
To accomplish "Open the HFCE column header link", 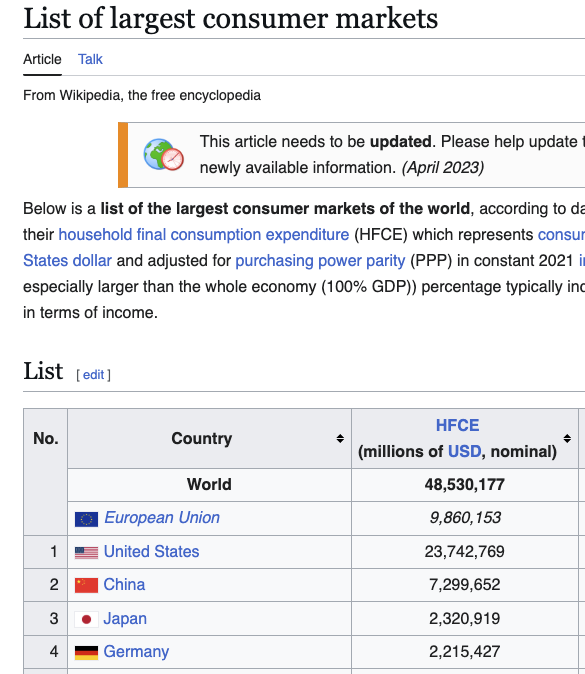I will [x=457, y=426].
